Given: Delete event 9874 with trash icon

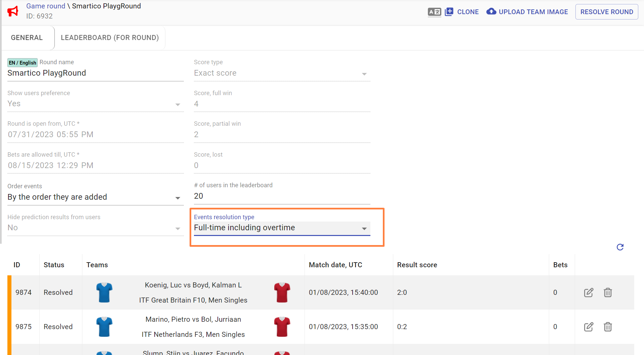Looking at the screenshot, I should 608,292.
